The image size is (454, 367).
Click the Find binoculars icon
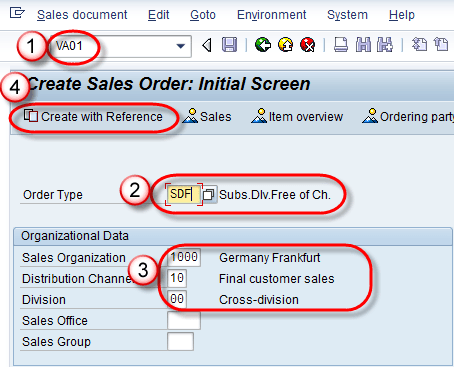coord(363,45)
